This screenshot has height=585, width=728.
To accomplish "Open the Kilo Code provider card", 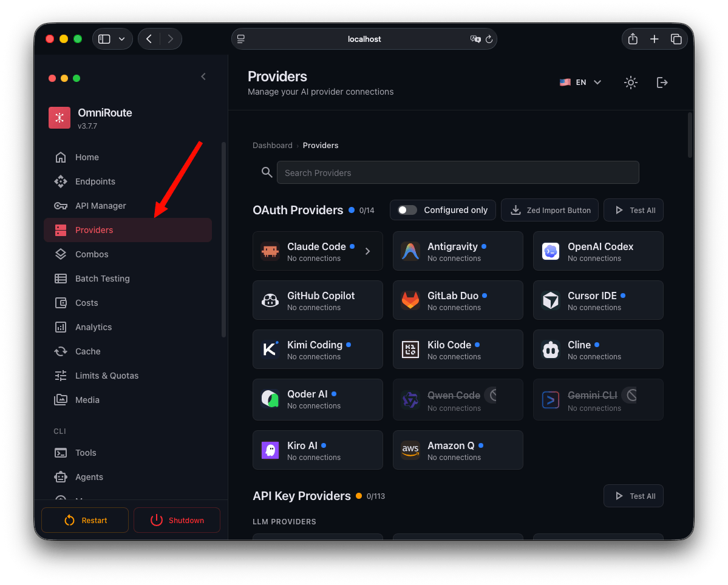I will pyautogui.click(x=458, y=350).
